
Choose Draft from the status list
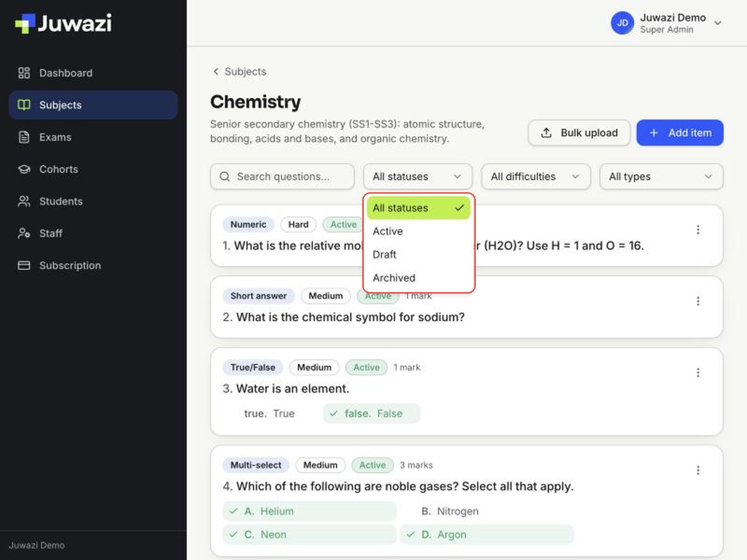418,254
